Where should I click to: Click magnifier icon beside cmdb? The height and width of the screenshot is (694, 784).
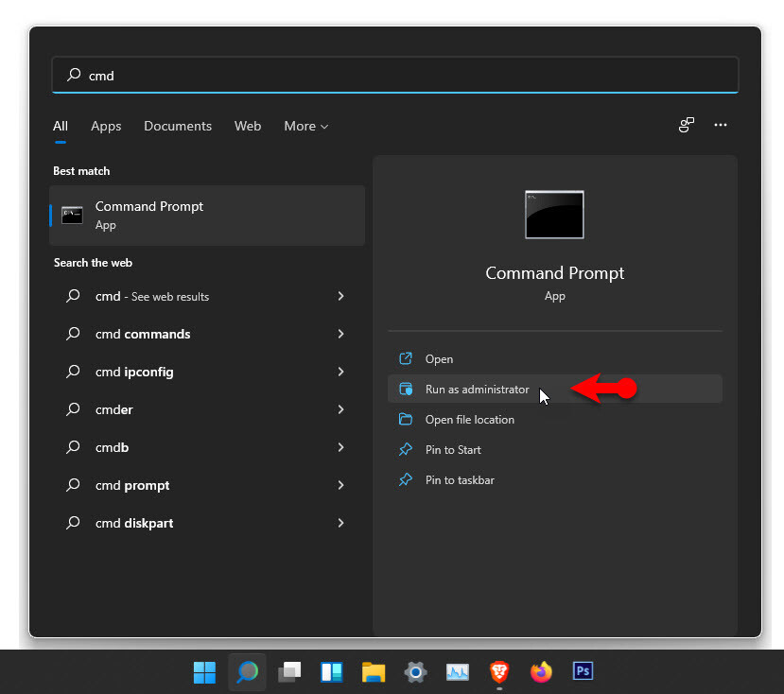pos(73,447)
